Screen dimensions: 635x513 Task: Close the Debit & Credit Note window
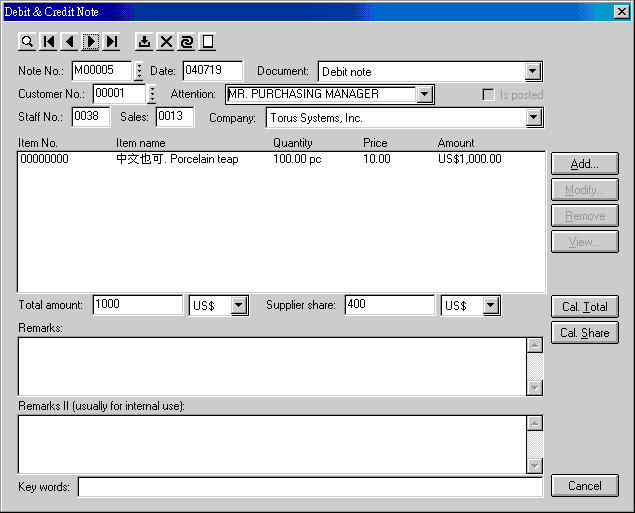621,12
